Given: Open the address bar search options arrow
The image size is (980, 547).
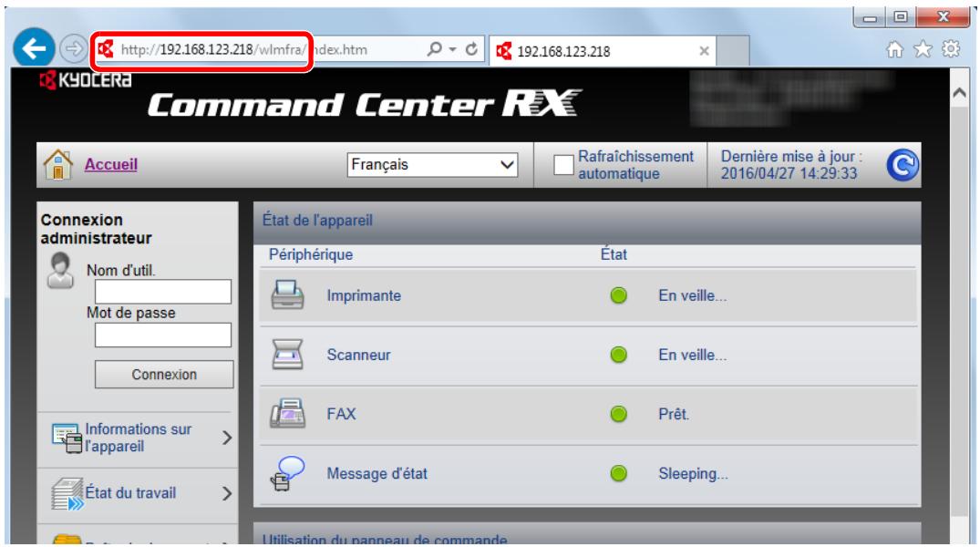Looking at the screenshot, I should [452, 48].
